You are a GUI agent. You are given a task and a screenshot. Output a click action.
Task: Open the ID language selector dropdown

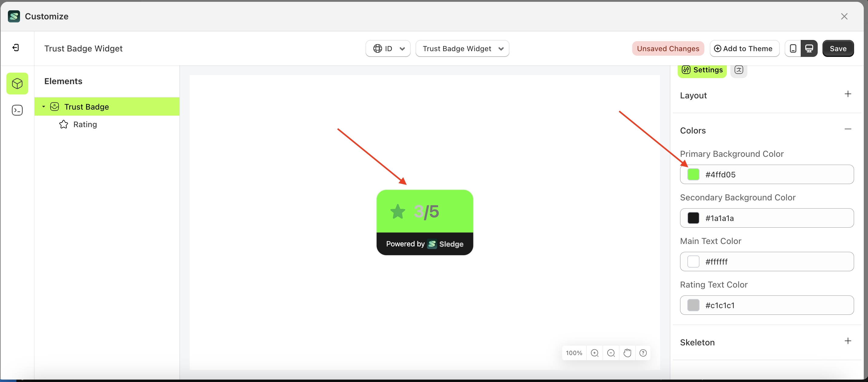coord(388,48)
